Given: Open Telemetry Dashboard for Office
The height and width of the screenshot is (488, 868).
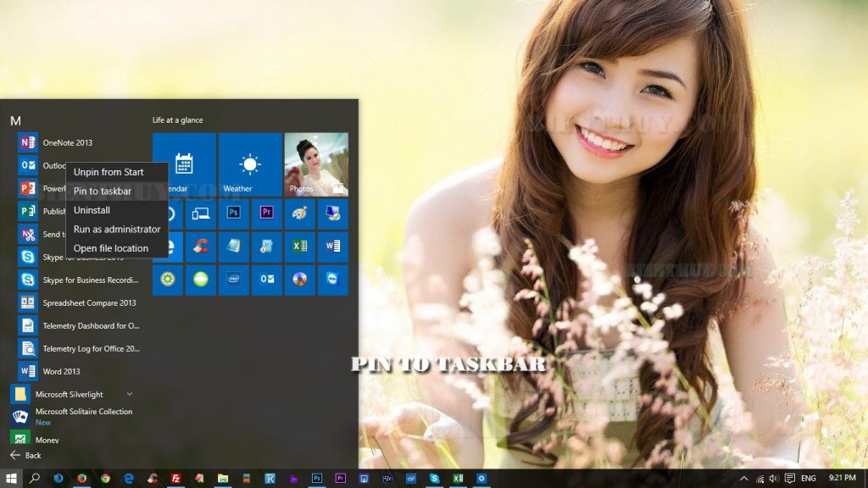Looking at the screenshot, I should point(77,326).
